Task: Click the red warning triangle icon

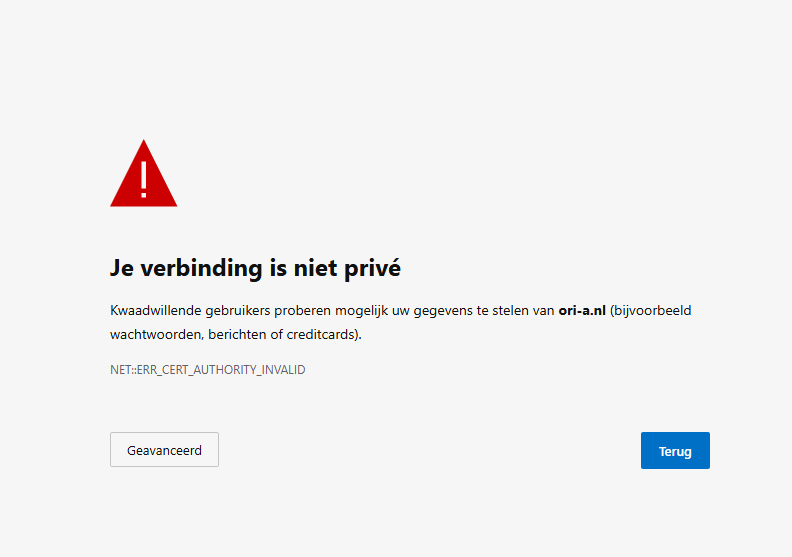Action: pos(143,185)
